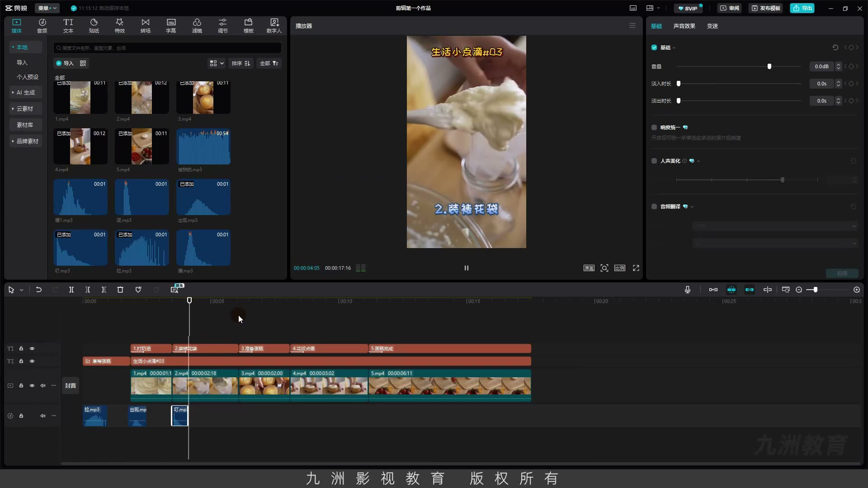This screenshot has height=488, width=868.
Task: Click the microphone record voiceover icon
Action: (687, 290)
